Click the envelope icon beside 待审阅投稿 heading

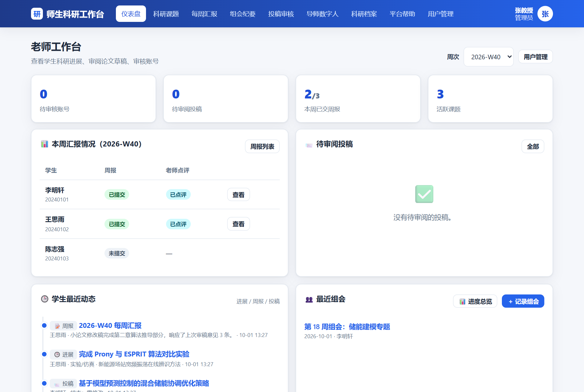tap(309, 145)
